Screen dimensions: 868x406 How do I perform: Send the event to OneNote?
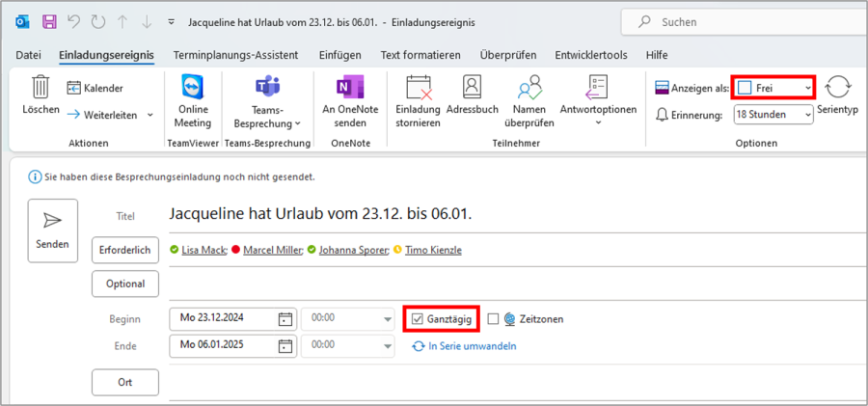pyautogui.click(x=350, y=101)
